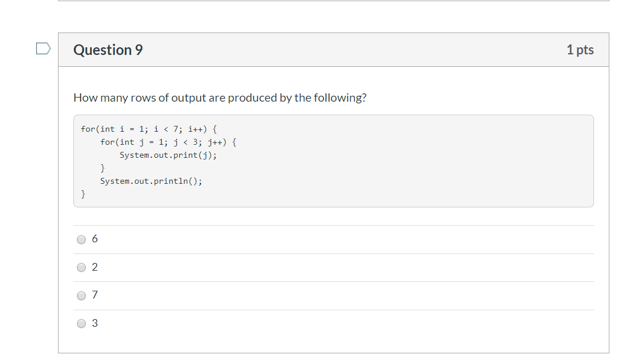Mark the radio button for answer 3

[82, 324]
